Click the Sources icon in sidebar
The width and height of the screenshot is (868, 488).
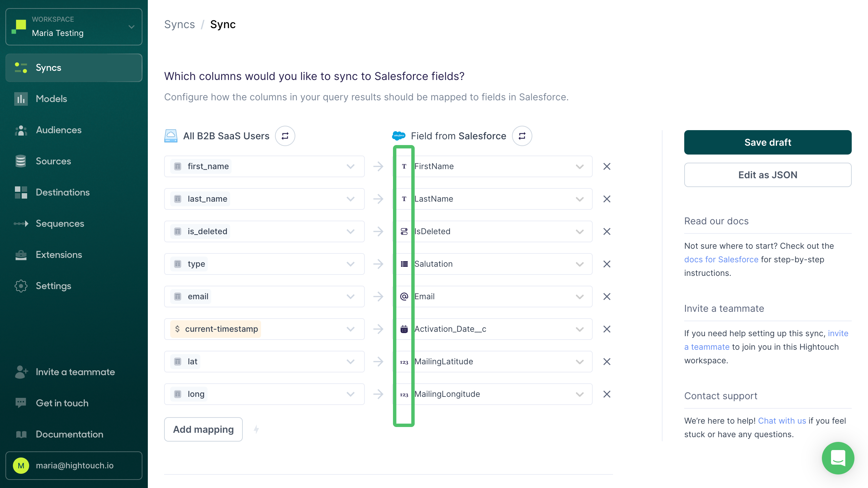point(21,161)
